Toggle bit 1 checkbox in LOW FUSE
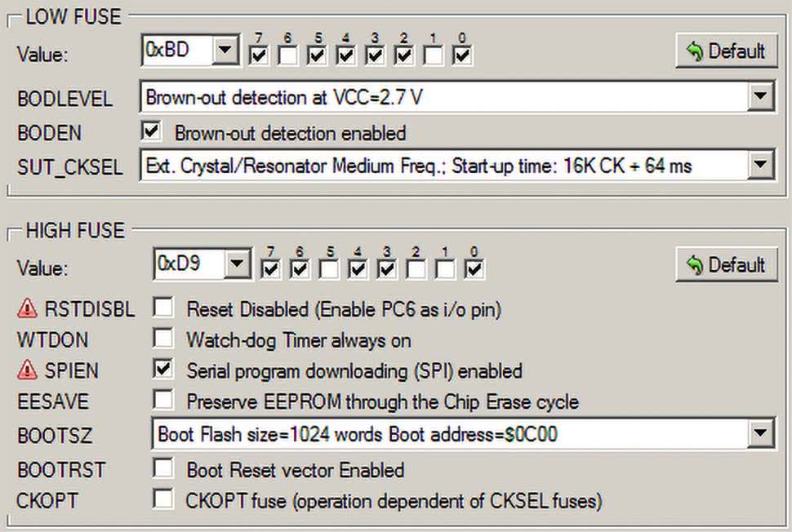Screen dimensions: 792x532 coord(434,55)
